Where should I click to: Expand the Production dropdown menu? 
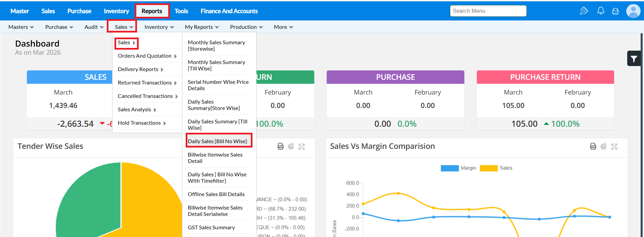246,27
